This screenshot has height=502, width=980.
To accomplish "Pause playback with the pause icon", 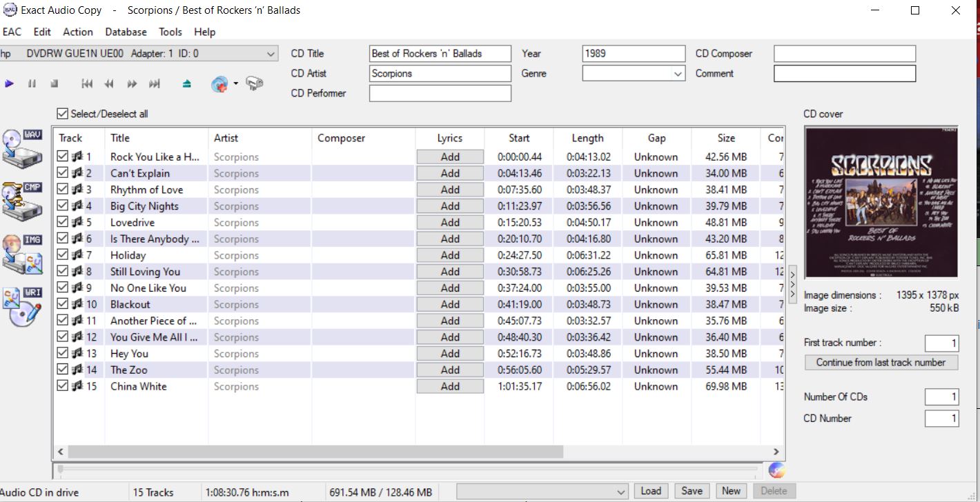I will click(x=32, y=84).
